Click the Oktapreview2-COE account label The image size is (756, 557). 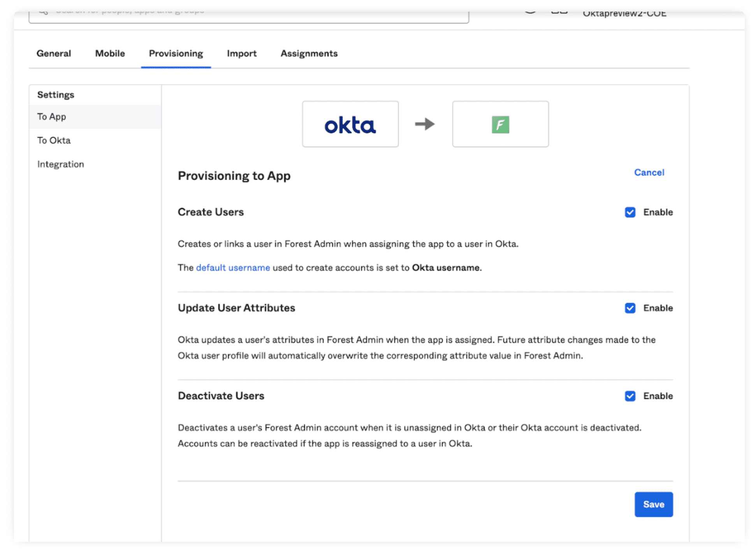[624, 14]
